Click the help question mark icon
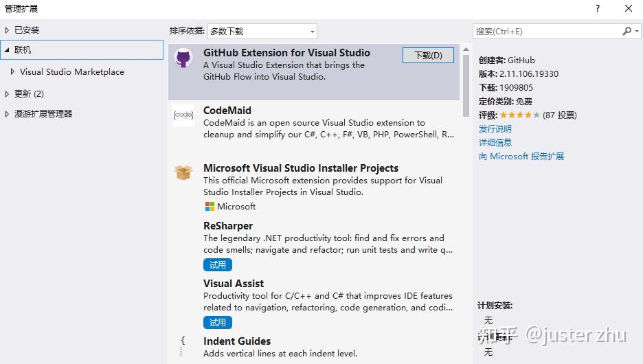 [x=598, y=8]
